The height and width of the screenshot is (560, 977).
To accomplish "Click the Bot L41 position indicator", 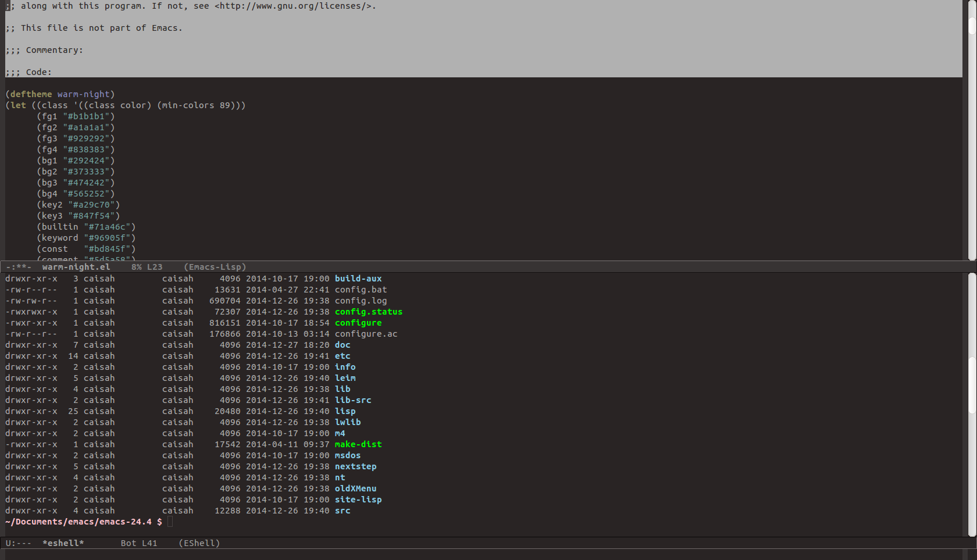I will click(139, 543).
